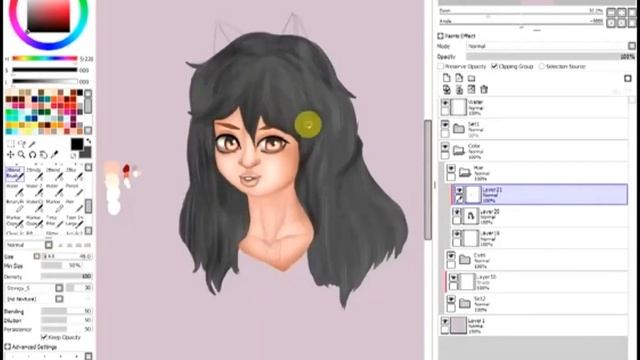This screenshot has height=360, width=640.
Task: Adjust brush Min Size slider
Action: (x=61, y=266)
